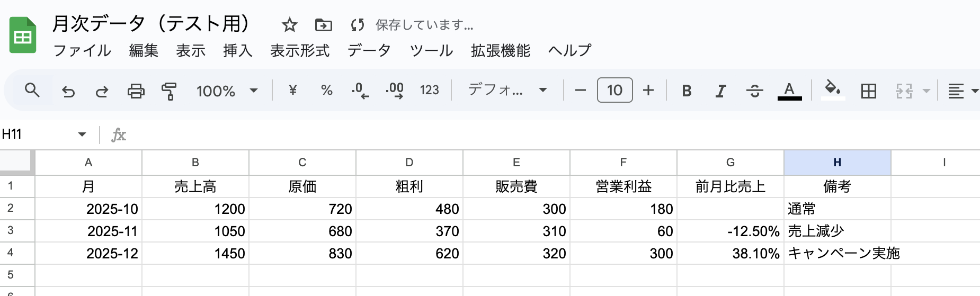Click the move-to-folder icon
The image size is (980, 296).
tap(323, 25)
